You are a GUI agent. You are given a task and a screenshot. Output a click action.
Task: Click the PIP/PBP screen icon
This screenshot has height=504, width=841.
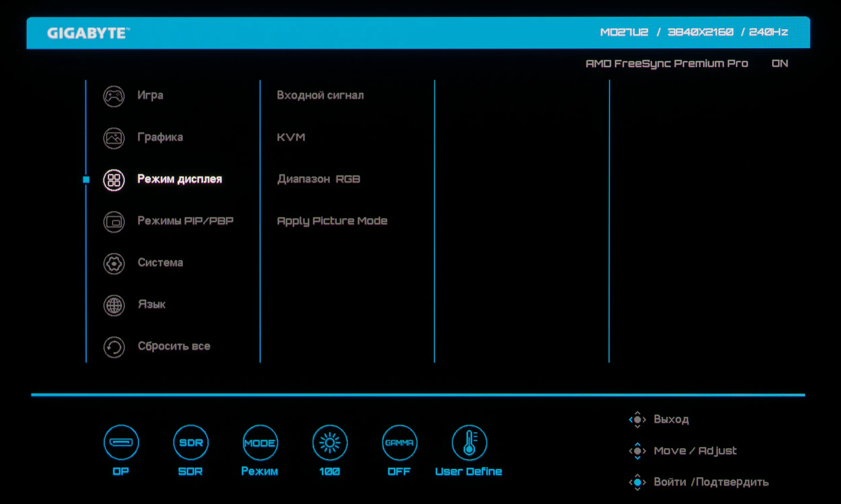(114, 222)
